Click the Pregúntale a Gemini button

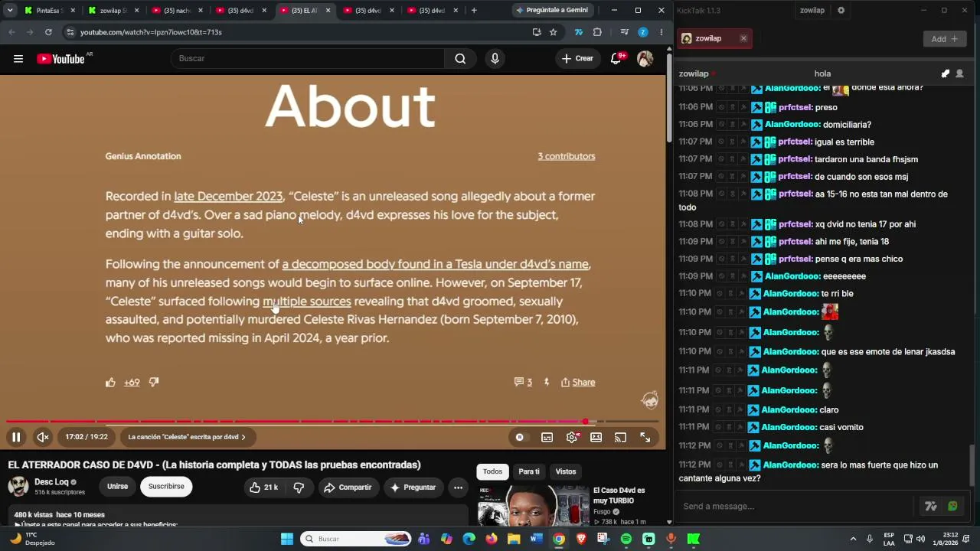point(552,11)
